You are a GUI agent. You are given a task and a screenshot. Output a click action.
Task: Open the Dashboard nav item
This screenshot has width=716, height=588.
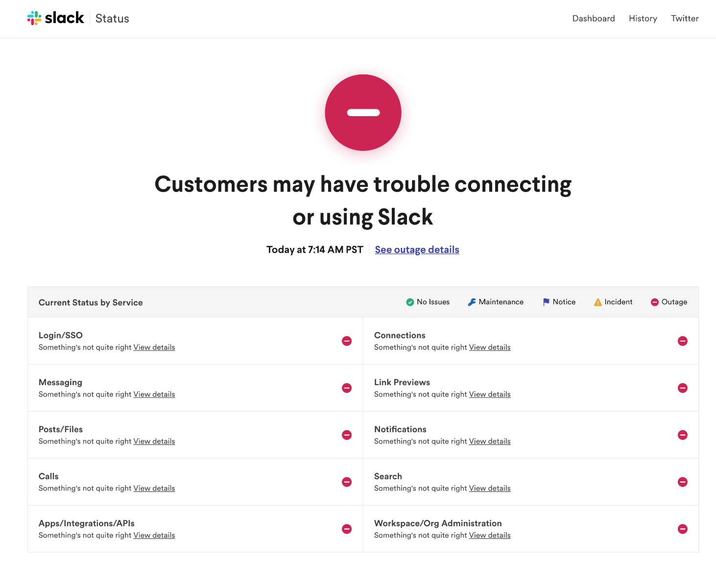(594, 19)
